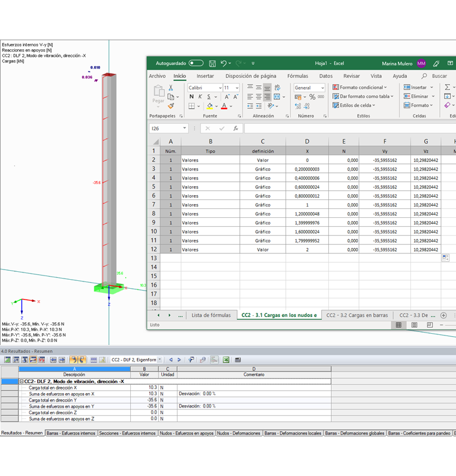Open the Disposición de página tab

coord(251,76)
